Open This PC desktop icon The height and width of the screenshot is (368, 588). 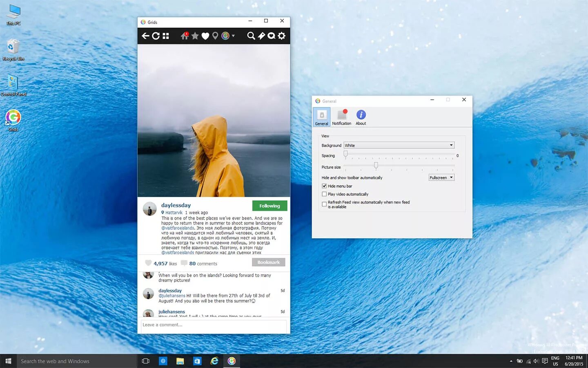point(13,15)
